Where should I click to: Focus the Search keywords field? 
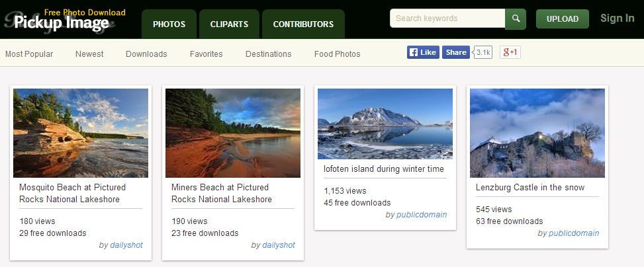click(447, 19)
